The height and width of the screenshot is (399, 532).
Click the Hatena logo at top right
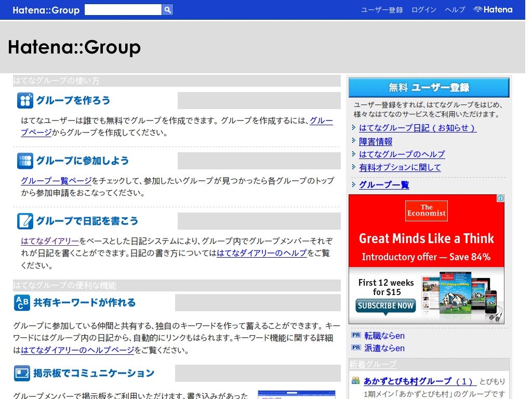493,9
